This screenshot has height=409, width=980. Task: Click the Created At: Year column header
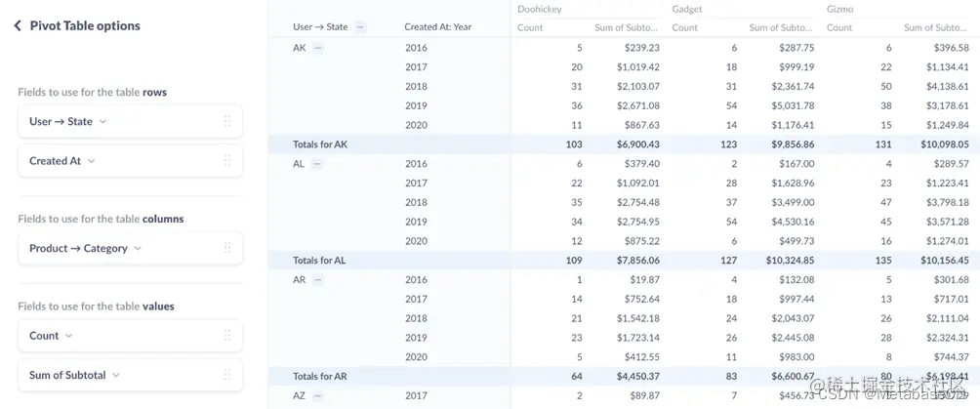(x=437, y=27)
